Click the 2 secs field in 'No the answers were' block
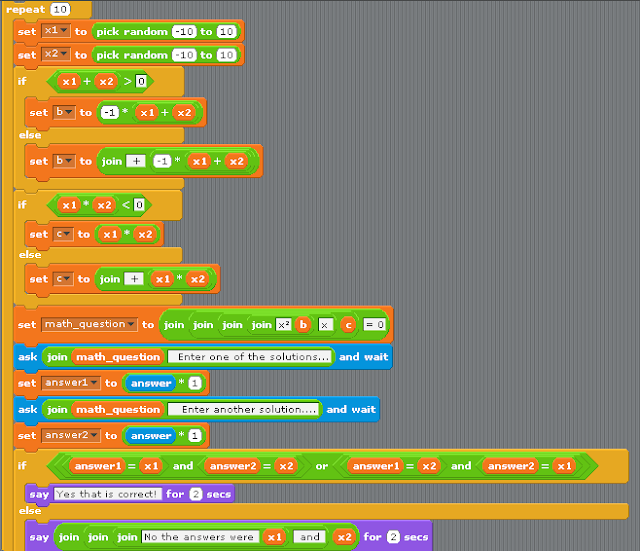The height and width of the screenshot is (551, 640). [x=393, y=537]
